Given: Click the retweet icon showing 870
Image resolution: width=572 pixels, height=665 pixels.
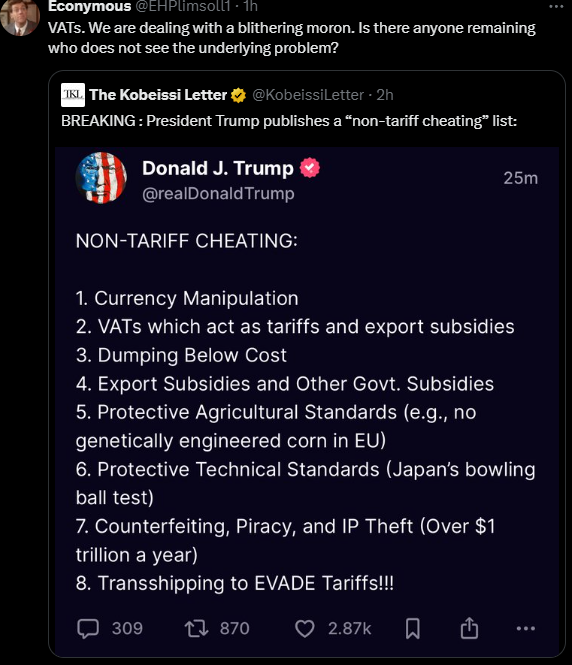Looking at the screenshot, I should coord(196,629).
